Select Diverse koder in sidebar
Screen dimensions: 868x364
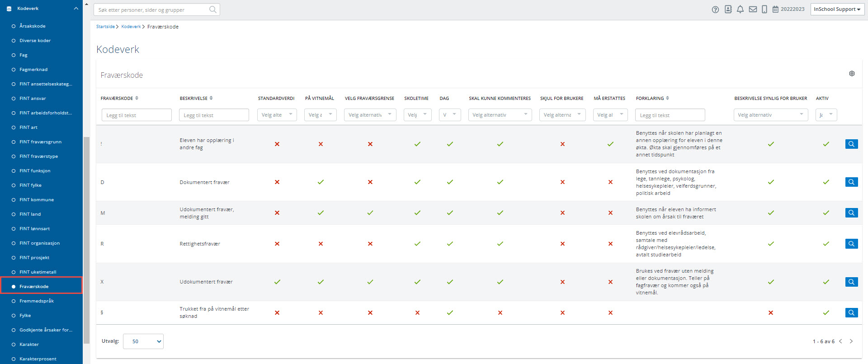tap(35, 41)
